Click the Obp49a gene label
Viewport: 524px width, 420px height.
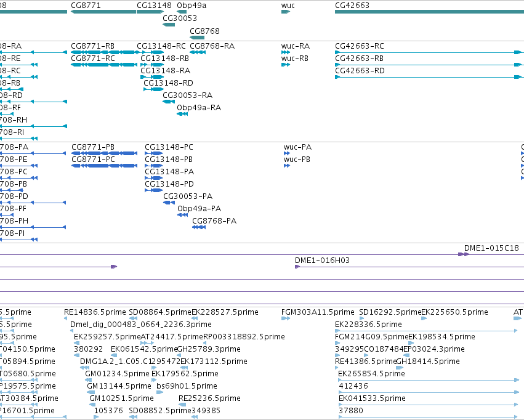(x=191, y=6)
